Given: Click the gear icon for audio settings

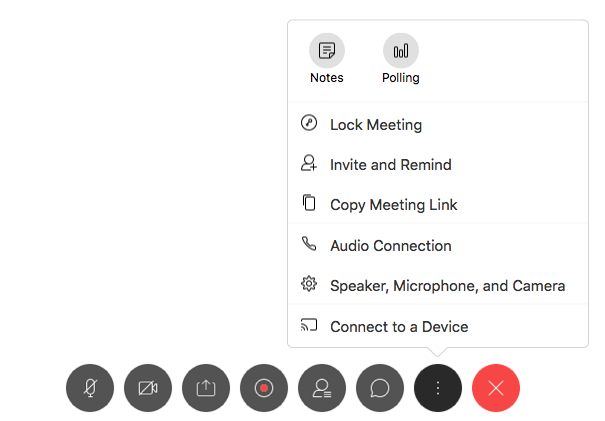Looking at the screenshot, I should pyautogui.click(x=309, y=285).
